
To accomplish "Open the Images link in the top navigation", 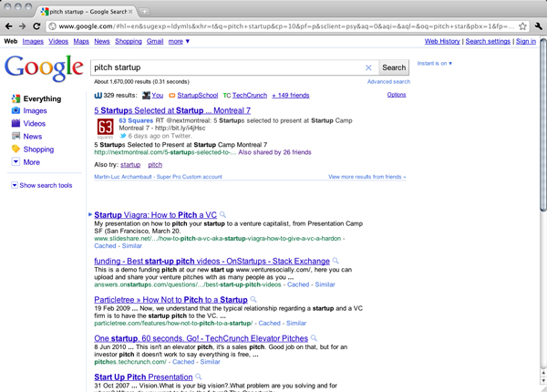I will (x=33, y=41).
